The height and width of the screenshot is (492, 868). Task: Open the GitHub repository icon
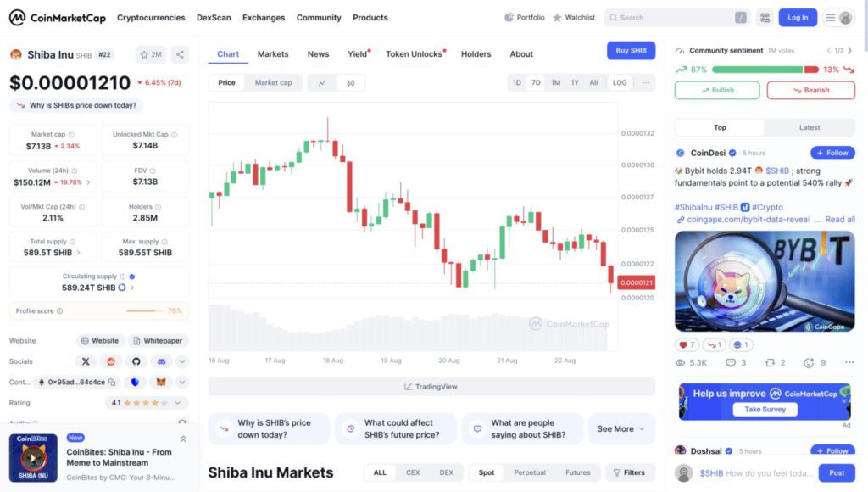click(x=136, y=361)
